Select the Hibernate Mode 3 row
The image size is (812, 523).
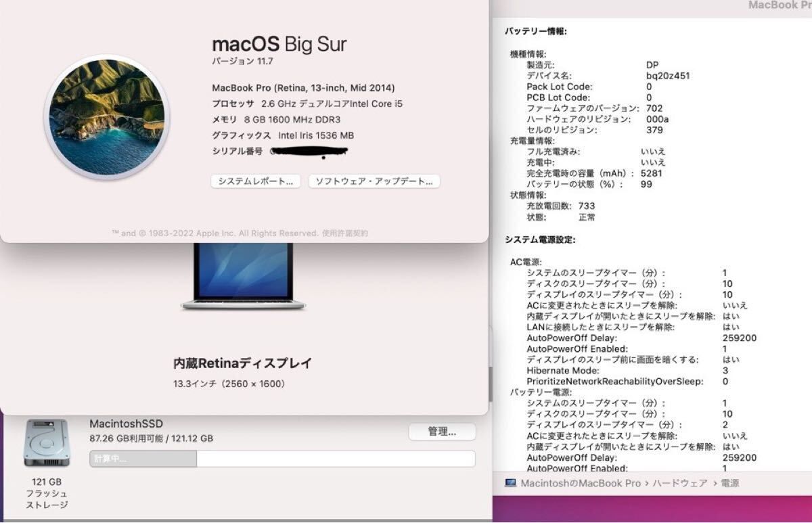627,371
